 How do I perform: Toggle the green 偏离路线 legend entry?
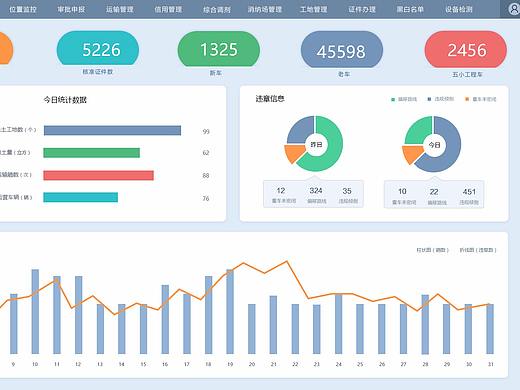click(404, 99)
